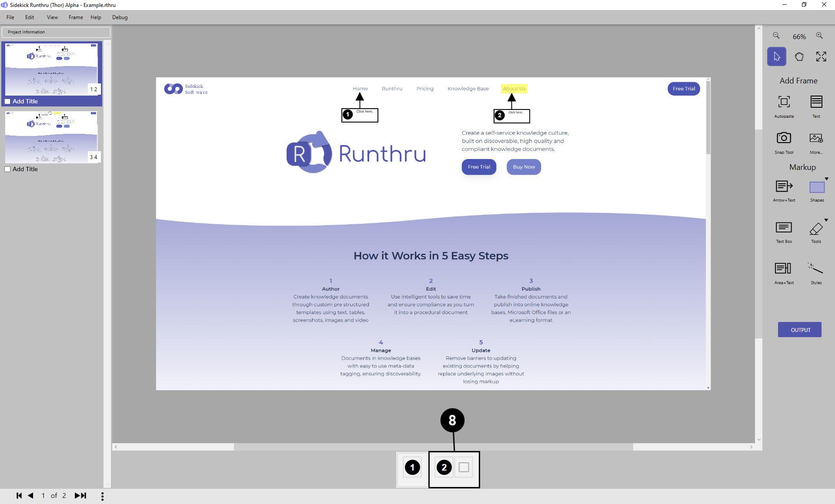This screenshot has height=504, width=835.
Task: Select step 1 marker in bottom strip
Action: (412, 468)
